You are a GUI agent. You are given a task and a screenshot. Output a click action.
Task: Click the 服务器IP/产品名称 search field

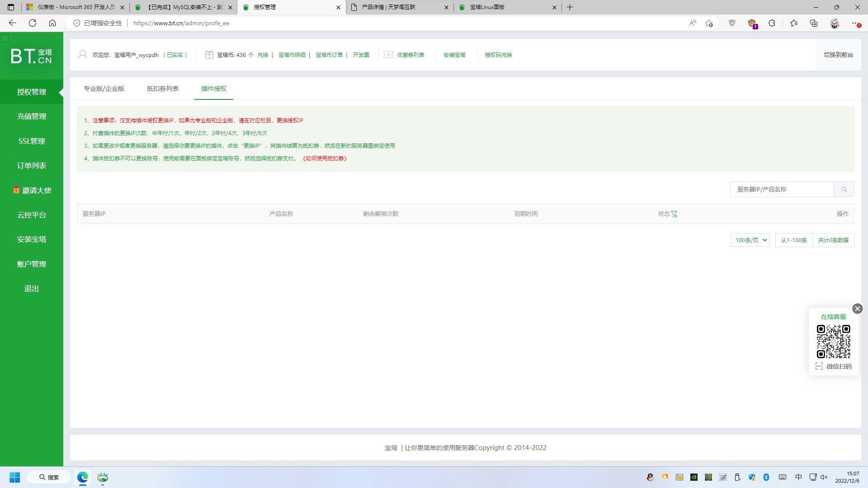click(782, 189)
